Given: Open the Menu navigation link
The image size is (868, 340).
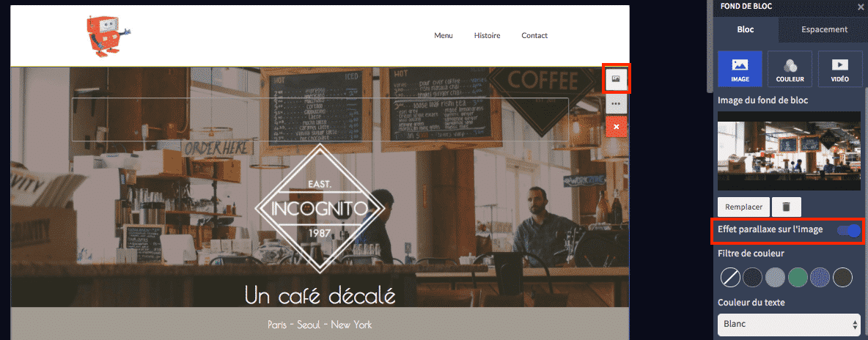Looking at the screenshot, I should (444, 35).
